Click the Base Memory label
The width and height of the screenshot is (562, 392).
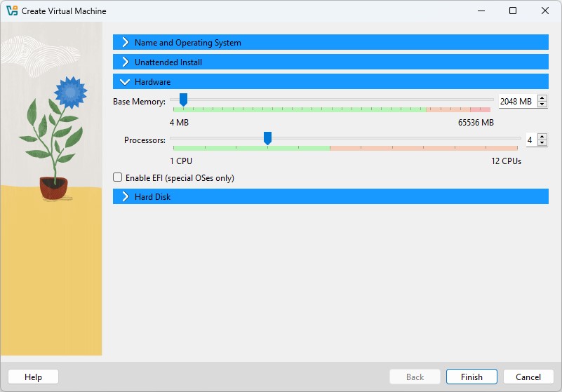[139, 102]
